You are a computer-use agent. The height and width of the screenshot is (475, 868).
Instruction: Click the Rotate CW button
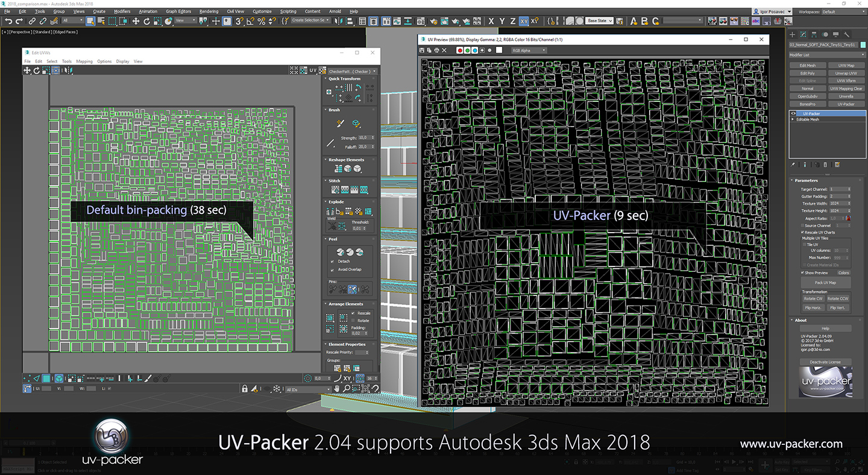(813, 299)
